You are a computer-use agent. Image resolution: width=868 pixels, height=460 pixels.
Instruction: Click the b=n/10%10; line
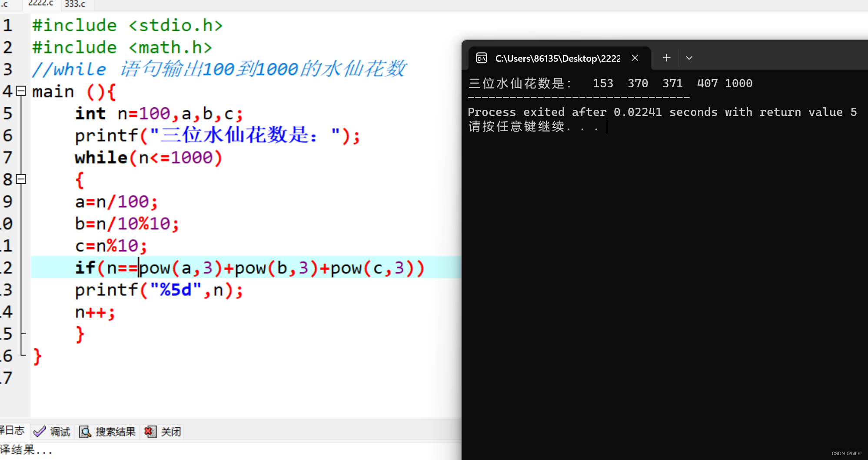pyautogui.click(x=127, y=224)
